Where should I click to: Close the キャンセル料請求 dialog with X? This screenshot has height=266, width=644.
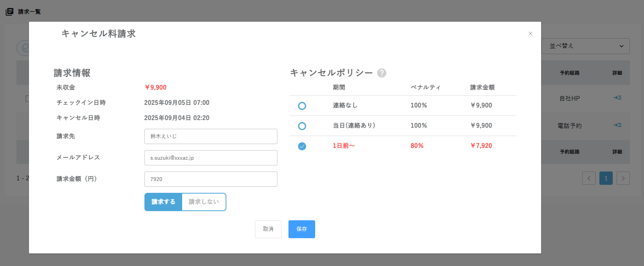click(x=530, y=34)
